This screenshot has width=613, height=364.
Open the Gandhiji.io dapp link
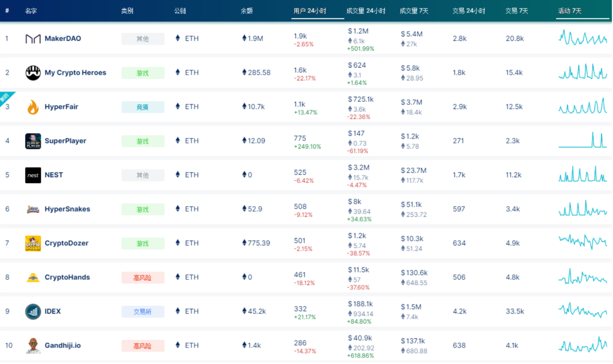(63, 345)
